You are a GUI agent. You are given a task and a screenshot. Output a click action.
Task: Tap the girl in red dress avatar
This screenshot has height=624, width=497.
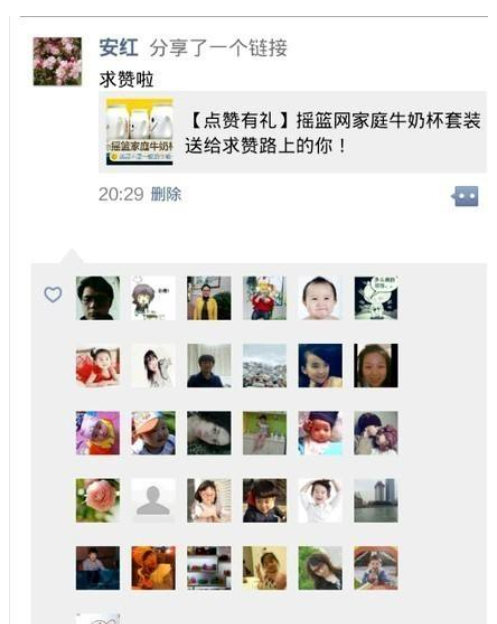coord(98,366)
